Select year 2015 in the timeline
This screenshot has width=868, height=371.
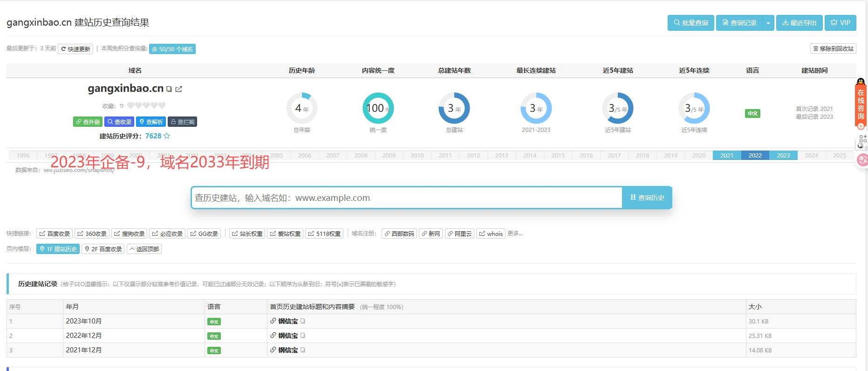coord(558,156)
